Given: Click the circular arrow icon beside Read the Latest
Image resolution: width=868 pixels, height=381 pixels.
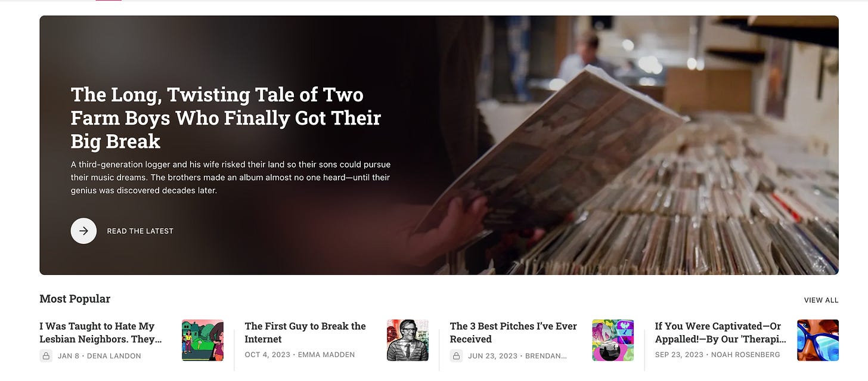Looking at the screenshot, I should 83,231.
